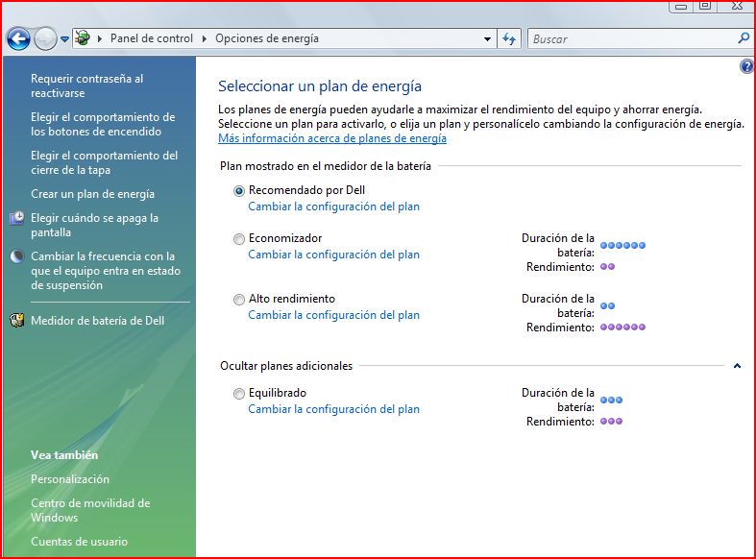Go back with the blue Back arrow
The width and height of the screenshot is (756, 559).
[x=18, y=38]
